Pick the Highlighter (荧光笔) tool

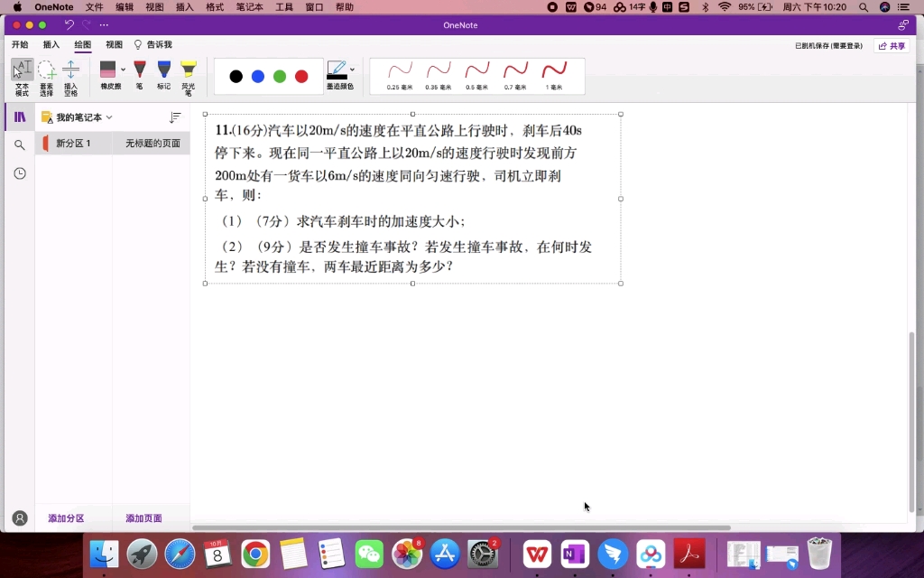188,72
